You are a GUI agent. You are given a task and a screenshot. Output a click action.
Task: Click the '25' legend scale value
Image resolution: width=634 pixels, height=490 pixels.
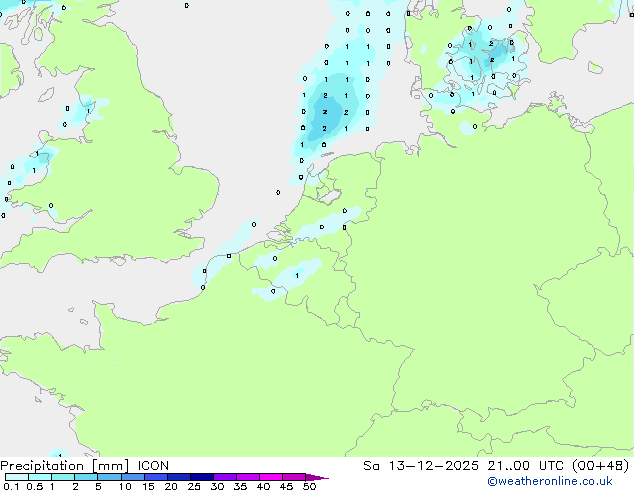pos(194,486)
